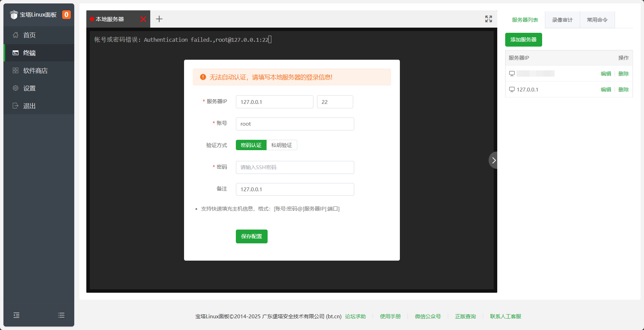Select the 服务器列表 tab
Image resolution: width=644 pixels, height=330 pixels.
[525, 20]
